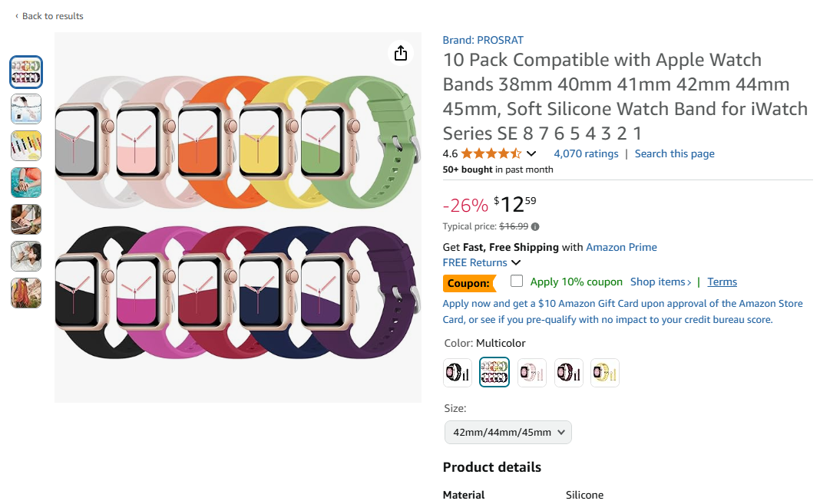Go Back to results
The width and height of the screenshot is (820, 504).
coord(49,15)
